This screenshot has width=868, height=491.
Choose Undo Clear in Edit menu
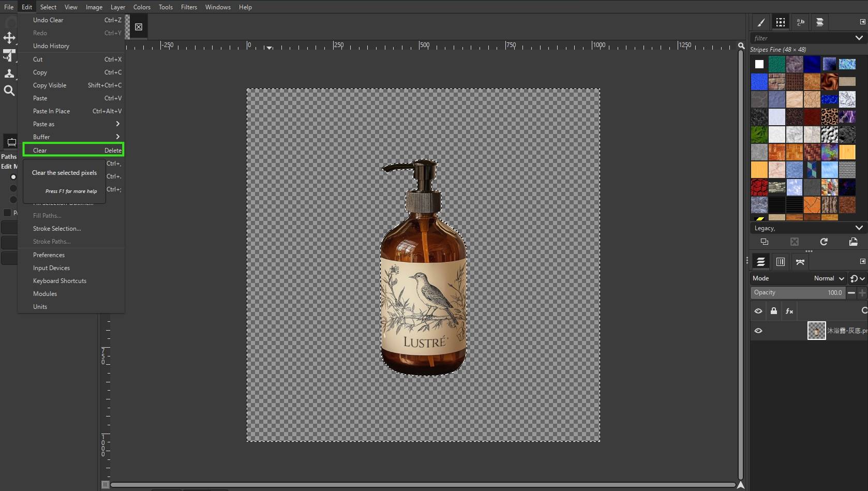pyautogui.click(x=71, y=20)
